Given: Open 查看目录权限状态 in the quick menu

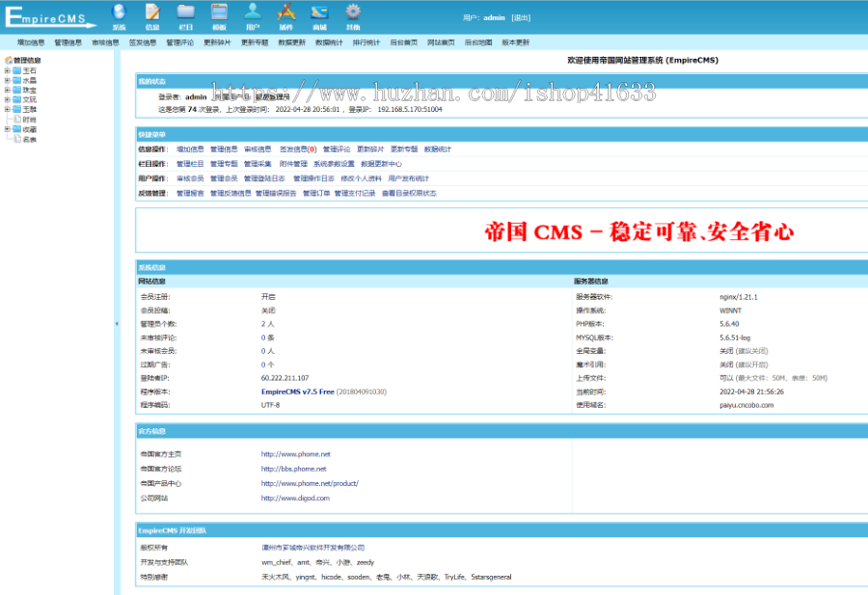Looking at the screenshot, I should click(409, 193).
